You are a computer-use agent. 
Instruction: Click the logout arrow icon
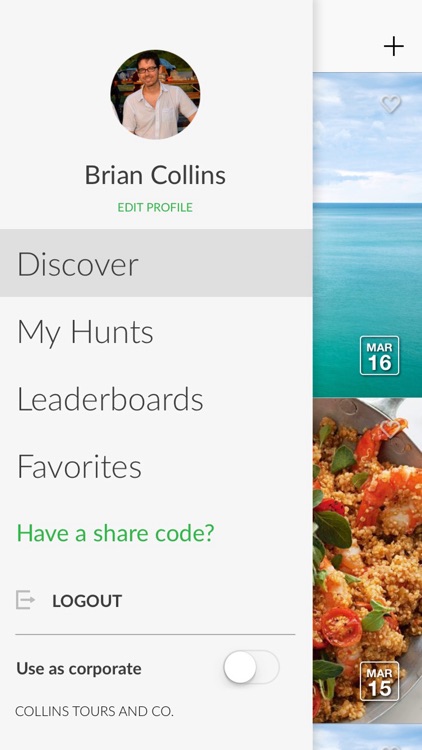[25, 600]
